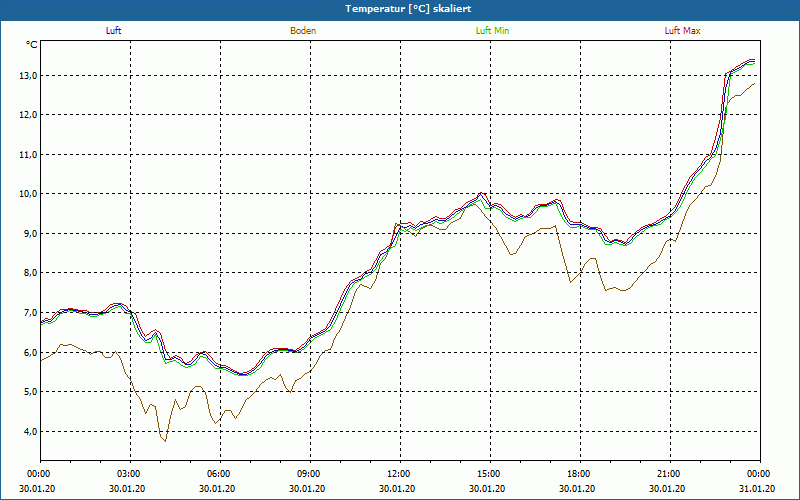Click the 9,0 y-axis value
This screenshot has height=500, width=800.
[29, 234]
